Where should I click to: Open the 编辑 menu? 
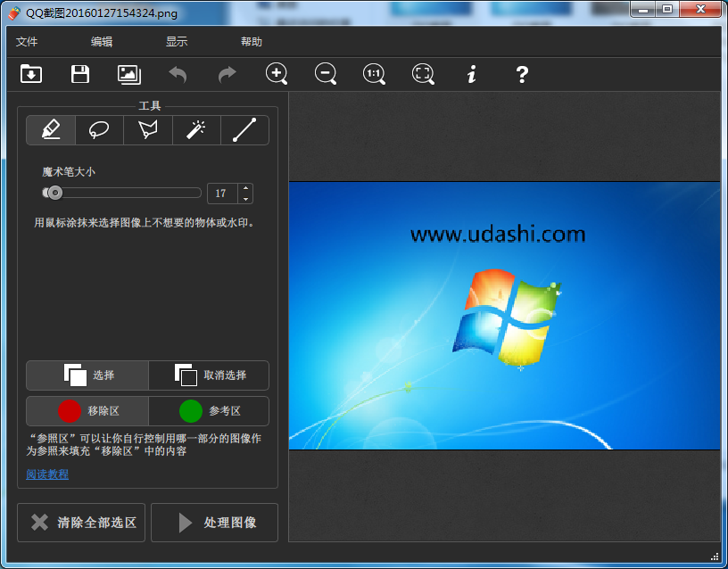pos(102,42)
